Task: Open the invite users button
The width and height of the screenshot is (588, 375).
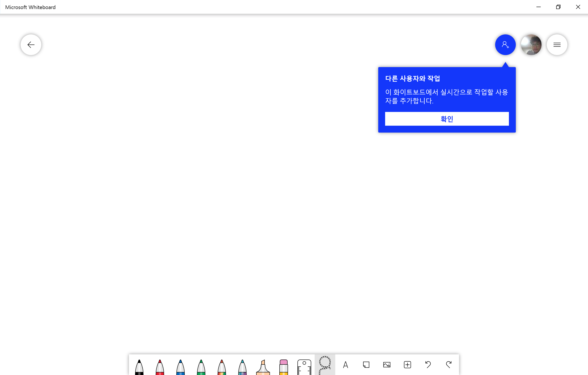Action: tap(505, 45)
